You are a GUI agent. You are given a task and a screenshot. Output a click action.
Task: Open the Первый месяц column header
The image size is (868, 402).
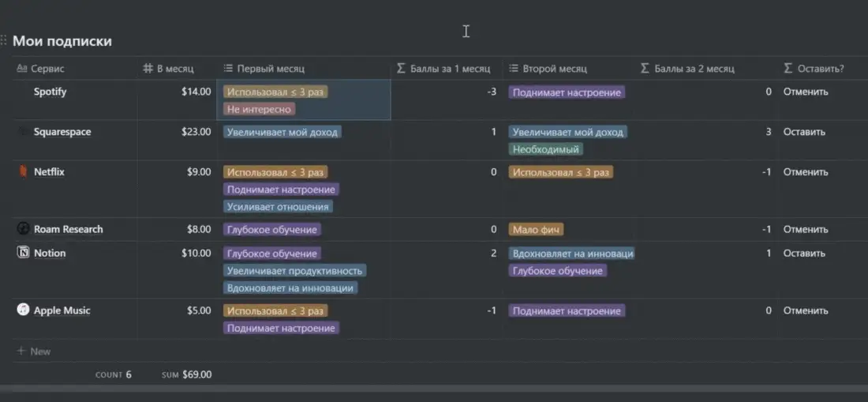tap(264, 69)
